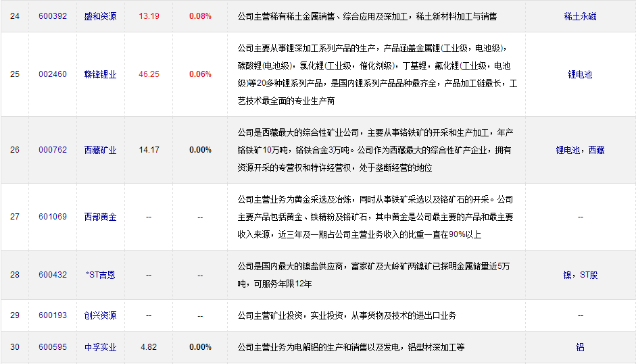Select change value 0.08%
The height and width of the screenshot is (364, 636).
point(200,16)
